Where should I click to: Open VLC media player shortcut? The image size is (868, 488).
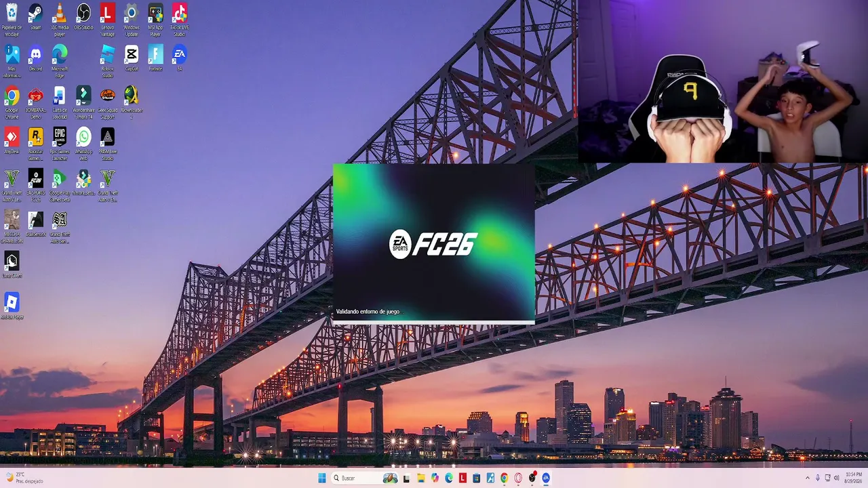[60, 20]
